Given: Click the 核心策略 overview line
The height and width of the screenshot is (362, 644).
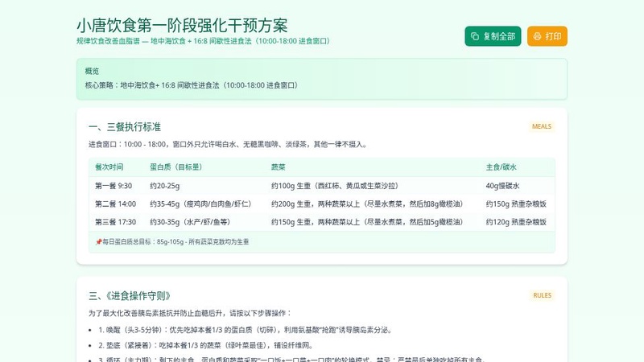Looking at the screenshot, I should pos(192,85).
